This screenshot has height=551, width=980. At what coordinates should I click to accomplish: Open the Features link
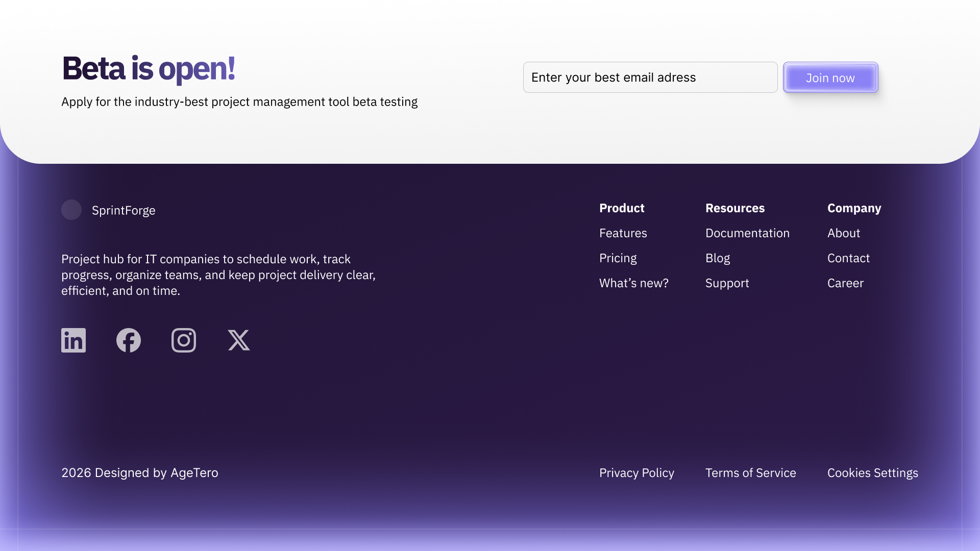[623, 233]
